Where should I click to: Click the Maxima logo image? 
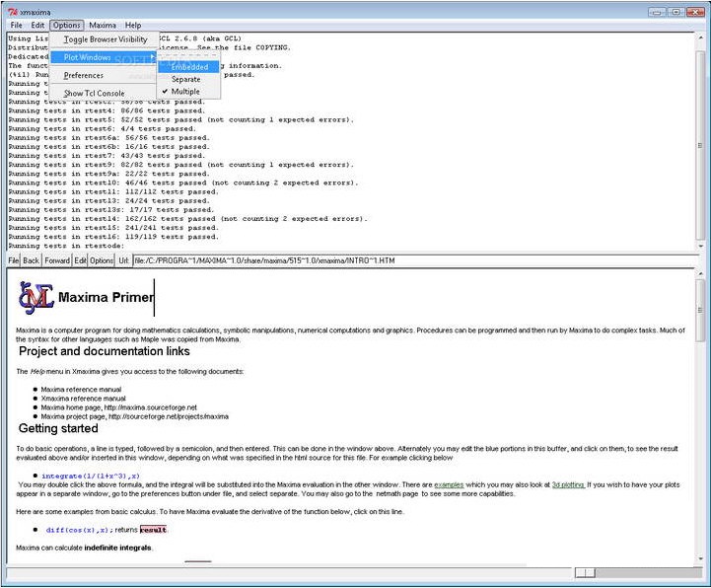pos(36,298)
